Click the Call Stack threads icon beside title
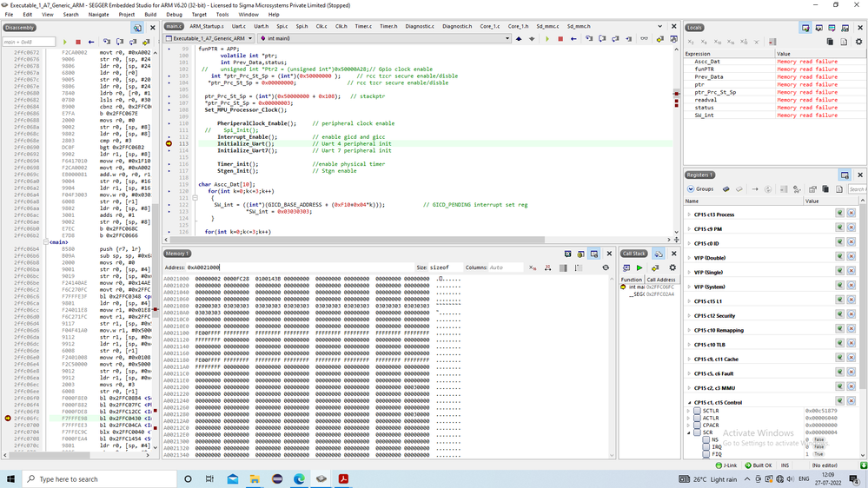The width and height of the screenshot is (868, 488). 659,254
